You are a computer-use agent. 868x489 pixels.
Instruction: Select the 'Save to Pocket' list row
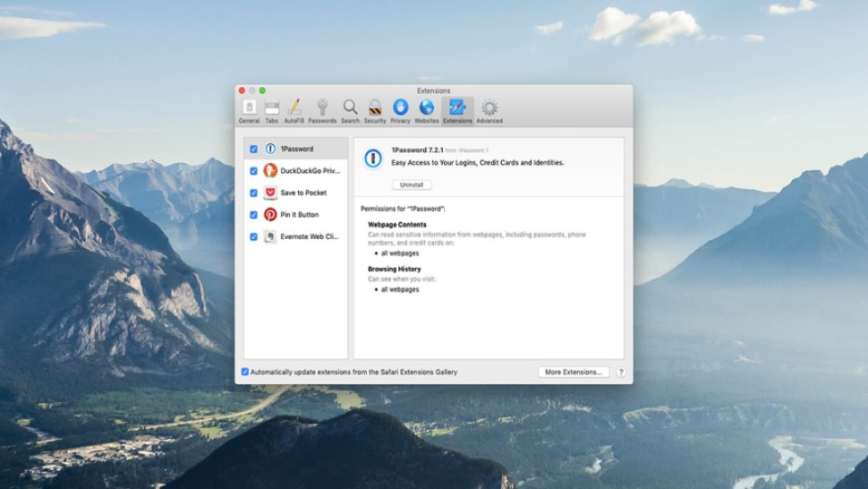[x=295, y=193]
